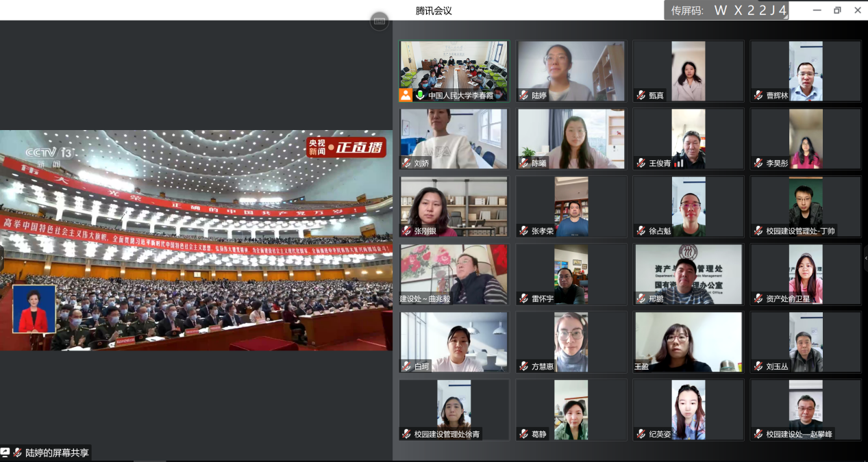Click the muted mic icon for 校园建设处—赵攀峰
Image resolution: width=868 pixels, height=462 pixels.
coord(759,434)
